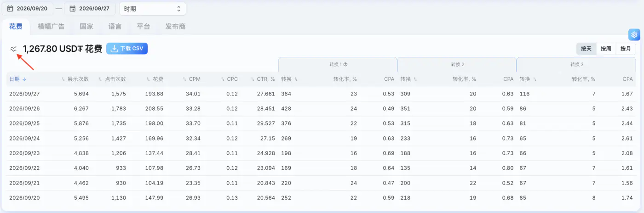The image size is (644, 213).
Task: Switch to the 横幅广告 tab
Action: tap(51, 27)
